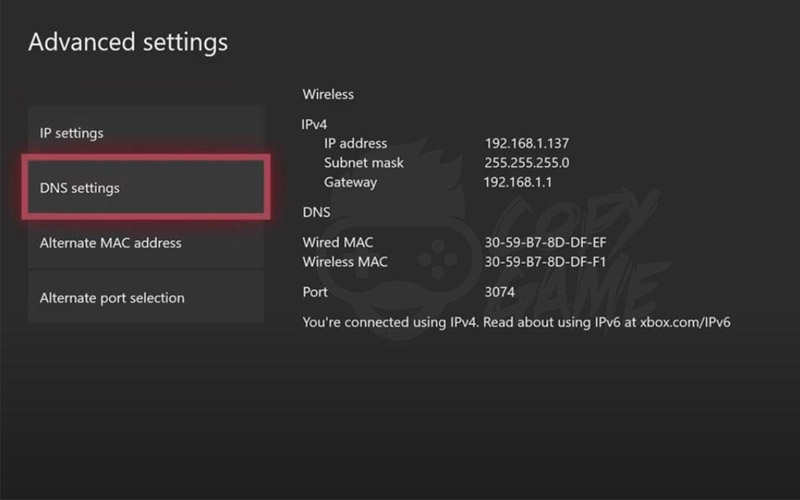Open the IP settings option

pyautogui.click(x=146, y=133)
